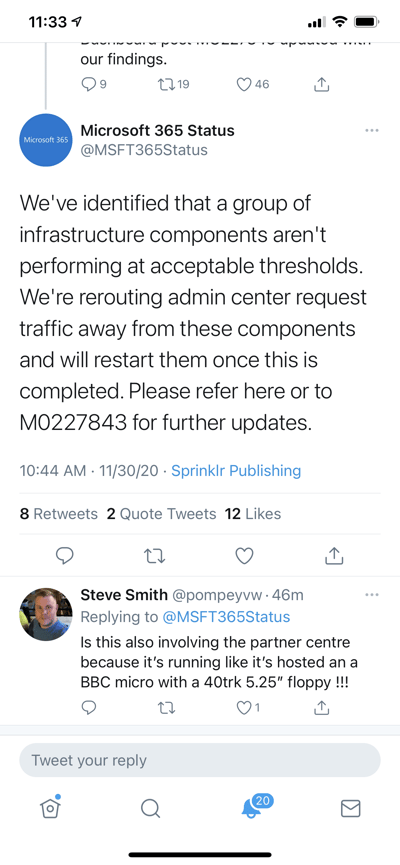Viewport: 400px width, 865px height.
Task: Open the Messages envelope icon
Action: [x=350, y=809]
